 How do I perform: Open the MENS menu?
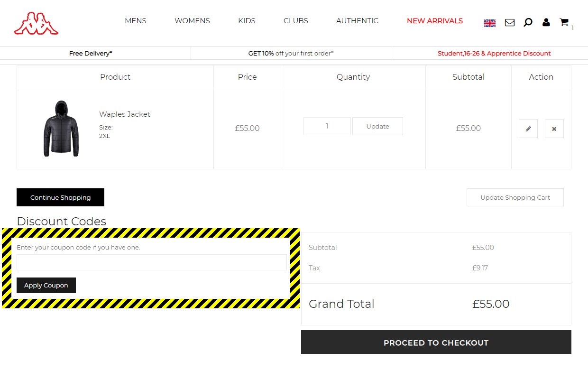coord(136,21)
